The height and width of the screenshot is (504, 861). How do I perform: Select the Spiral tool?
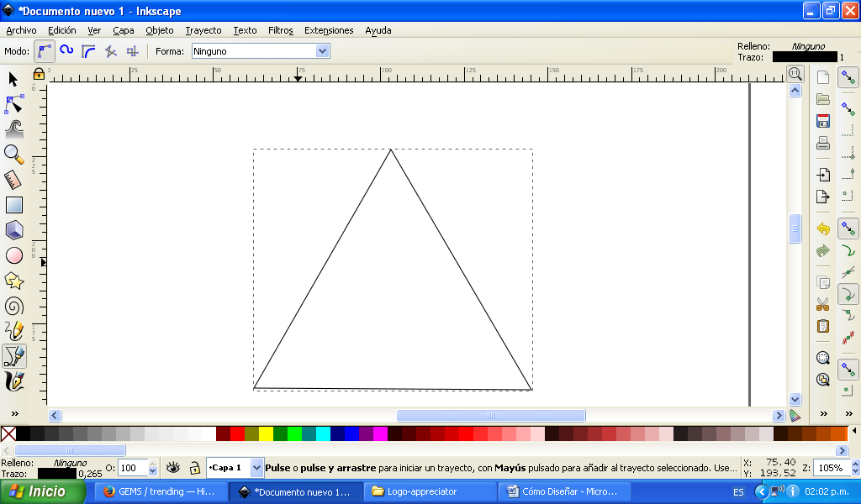pyautogui.click(x=13, y=306)
